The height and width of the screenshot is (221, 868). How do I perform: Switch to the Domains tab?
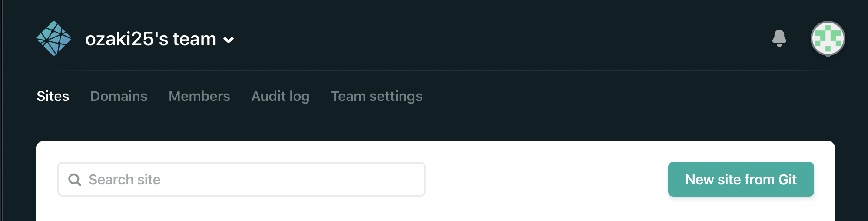click(x=119, y=96)
